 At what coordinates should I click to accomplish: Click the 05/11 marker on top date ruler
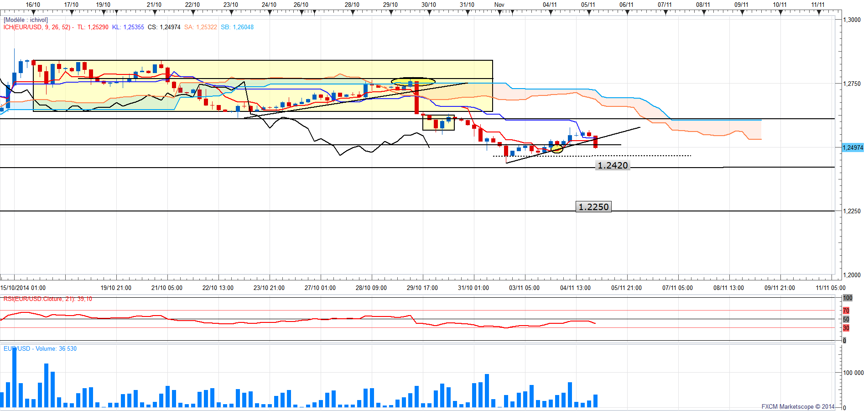click(x=588, y=5)
